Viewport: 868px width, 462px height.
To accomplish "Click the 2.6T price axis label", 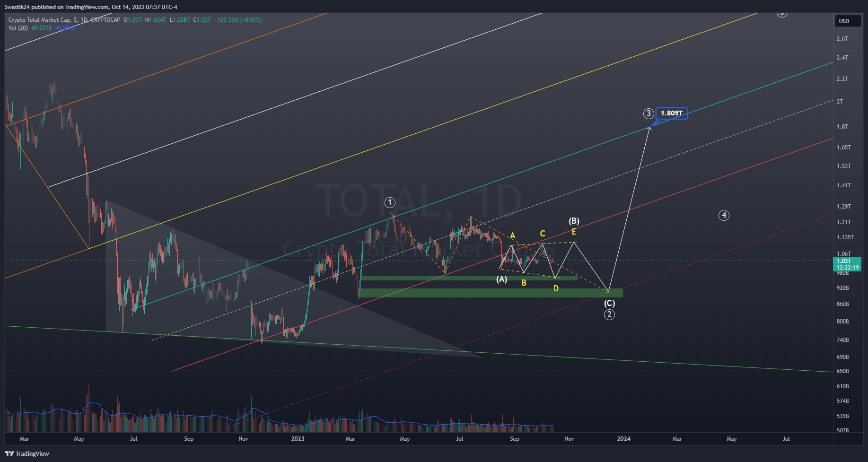I will 842,39.
